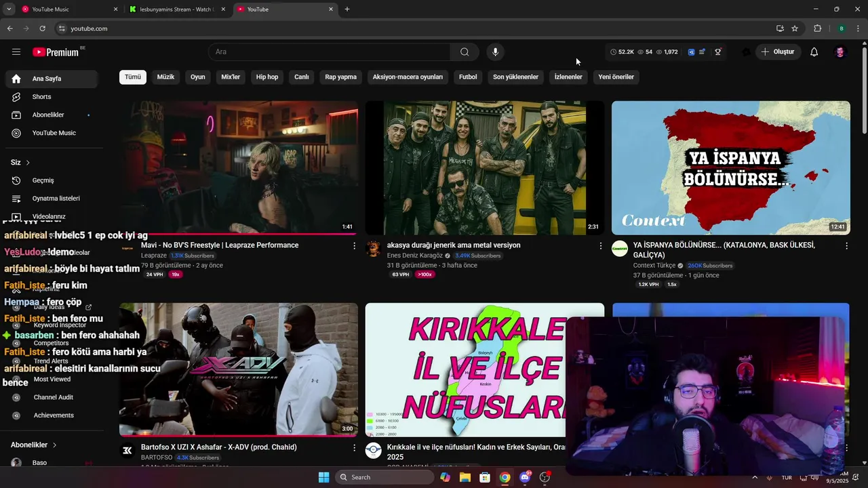Reload the page with browser refresh button
Image resolution: width=868 pixels, height=488 pixels.
pos(42,28)
